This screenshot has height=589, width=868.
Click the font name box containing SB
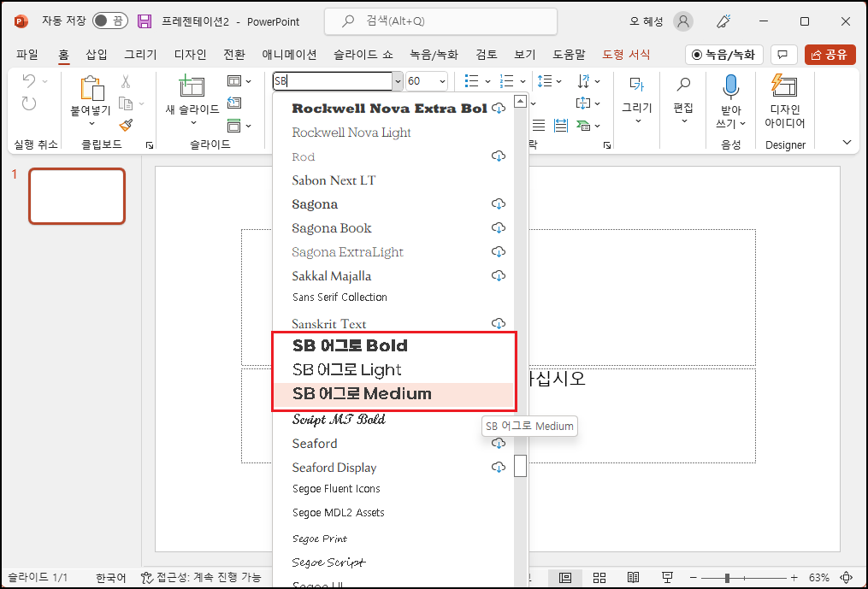[332, 81]
